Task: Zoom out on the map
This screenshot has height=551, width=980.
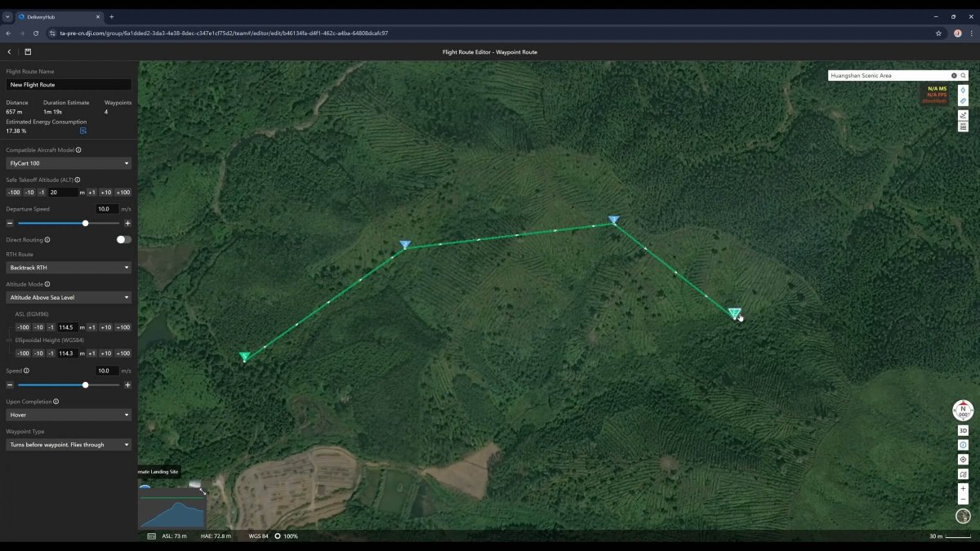Action: [963, 499]
